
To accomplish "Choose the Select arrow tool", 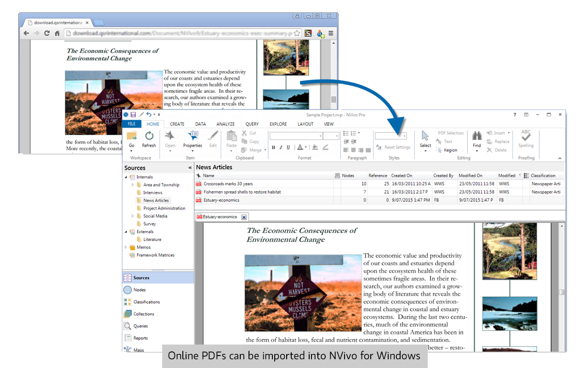I will tap(425, 136).
